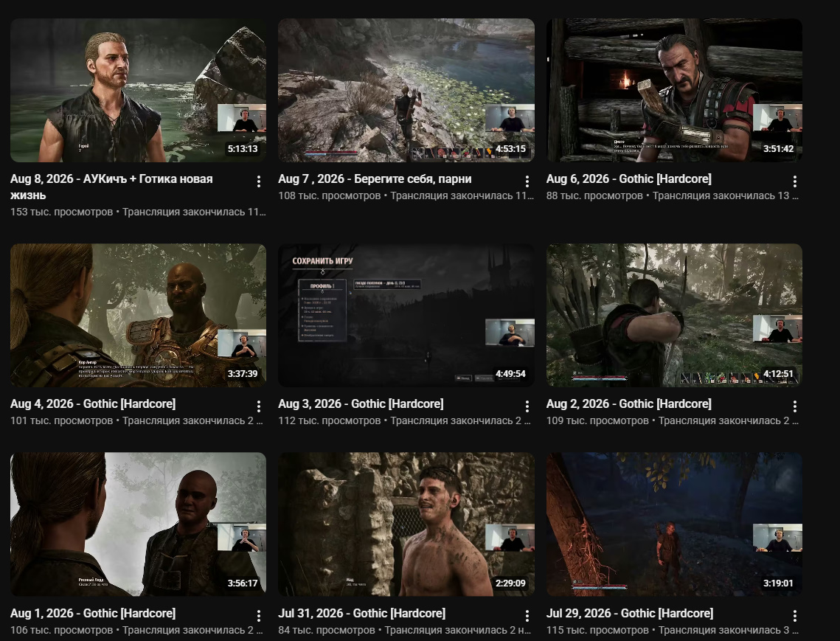This screenshot has width=840, height=641.
Task: Open options menu for Aug 8, 2026 video
Action: click(259, 181)
